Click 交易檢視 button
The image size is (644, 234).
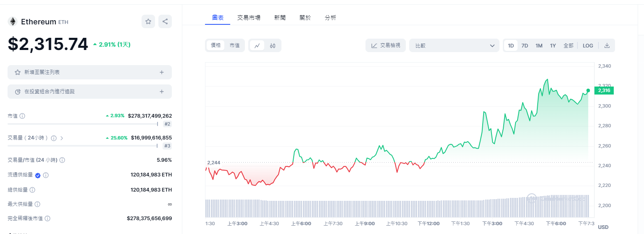tap(386, 45)
